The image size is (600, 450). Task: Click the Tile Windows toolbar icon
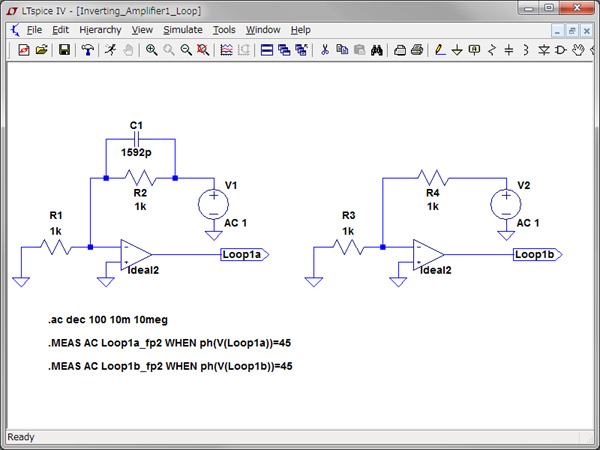(x=267, y=50)
